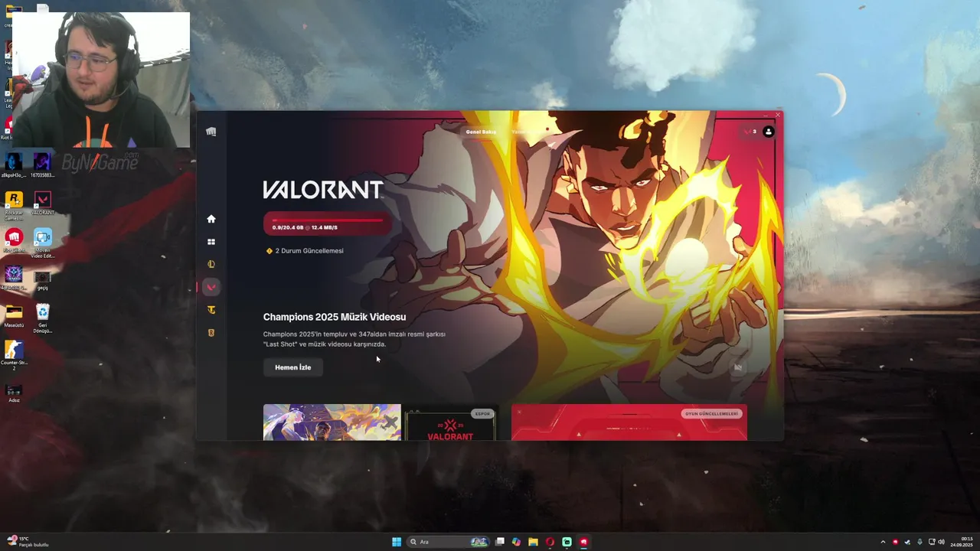Switch to the Genel Bakış tab

[481, 132]
